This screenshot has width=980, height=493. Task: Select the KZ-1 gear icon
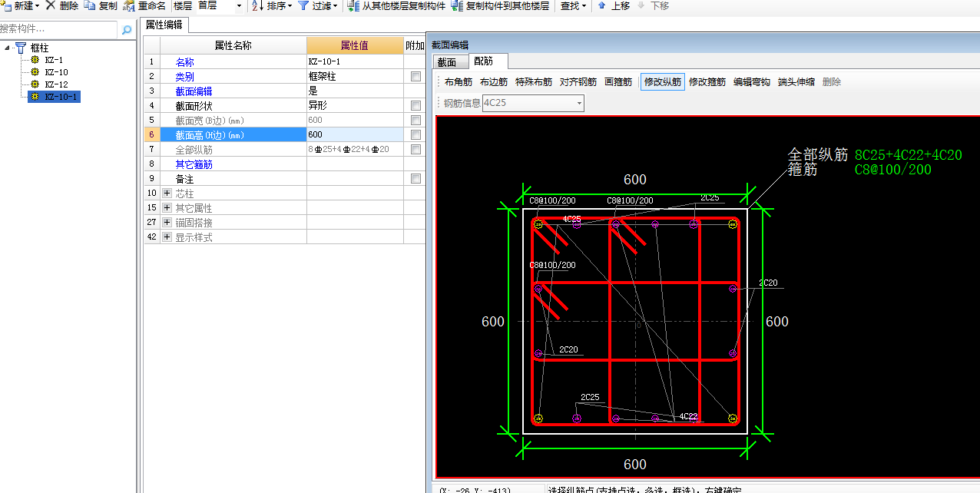pos(35,60)
